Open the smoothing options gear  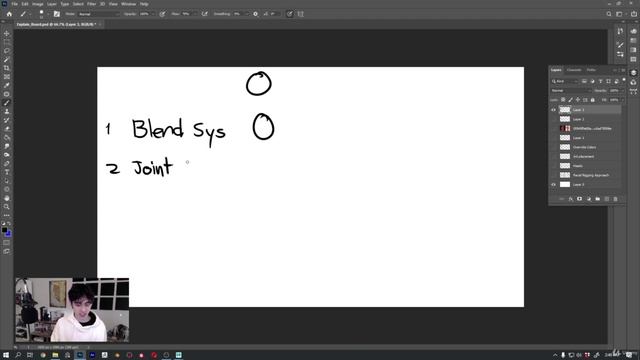point(256,14)
